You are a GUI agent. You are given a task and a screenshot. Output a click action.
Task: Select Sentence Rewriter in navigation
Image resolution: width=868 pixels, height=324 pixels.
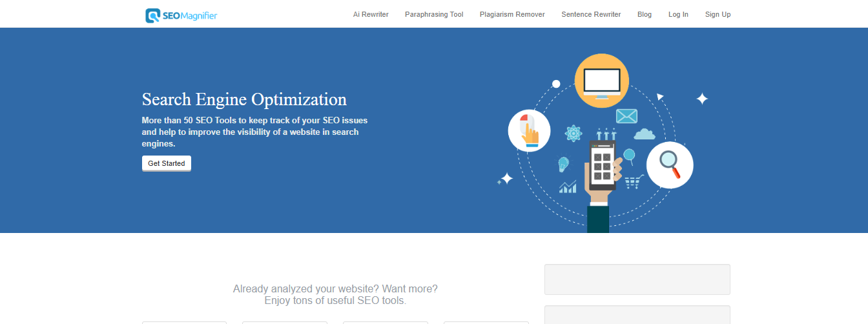(591, 14)
